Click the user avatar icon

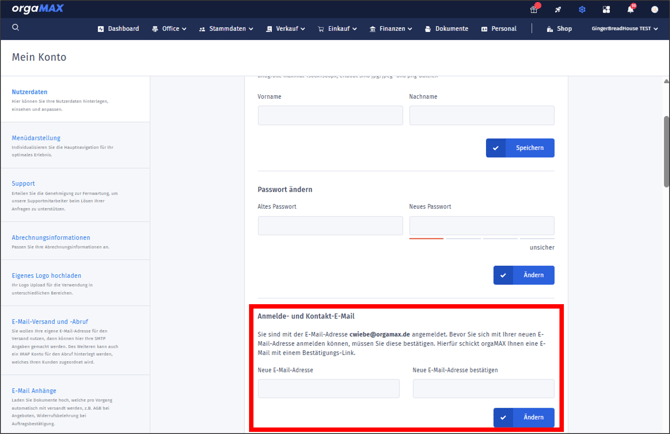pyautogui.click(x=654, y=9)
